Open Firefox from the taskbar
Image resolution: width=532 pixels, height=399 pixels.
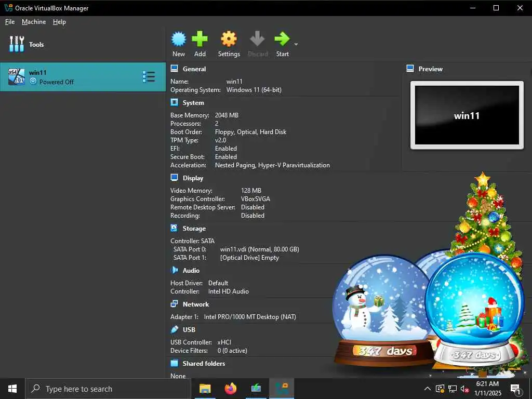pos(231,389)
